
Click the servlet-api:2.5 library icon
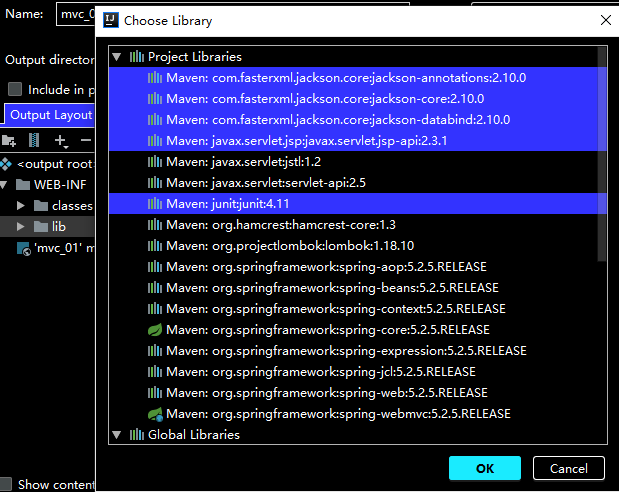(155, 183)
